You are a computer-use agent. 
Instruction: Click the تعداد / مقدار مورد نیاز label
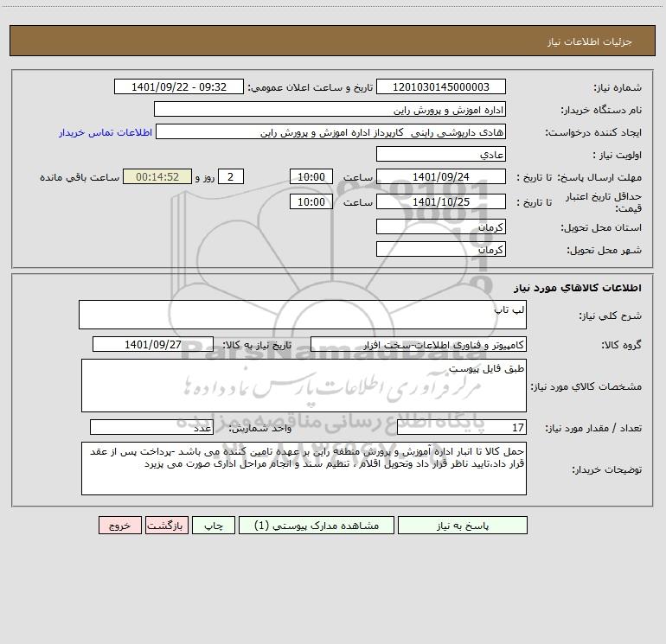pos(593,428)
